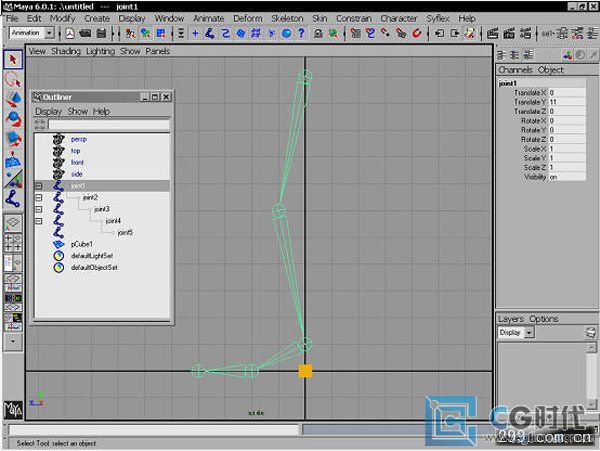Click the highlight selection mode icon
Image resolution: width=600 pixels, height=451 pixels.
pos(333,34)
